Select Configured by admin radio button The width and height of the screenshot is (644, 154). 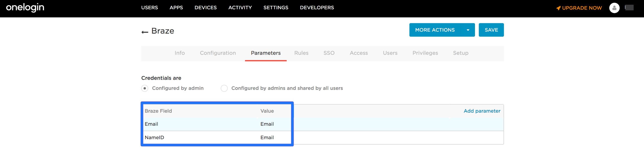[x=145, y=88]
